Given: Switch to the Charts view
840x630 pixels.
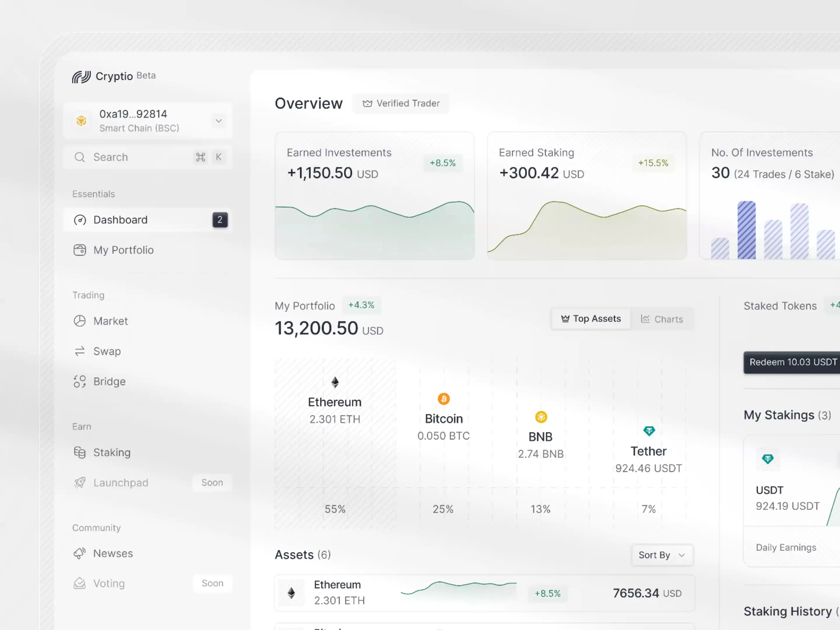Looking at the screenshot, I should 663,318.
